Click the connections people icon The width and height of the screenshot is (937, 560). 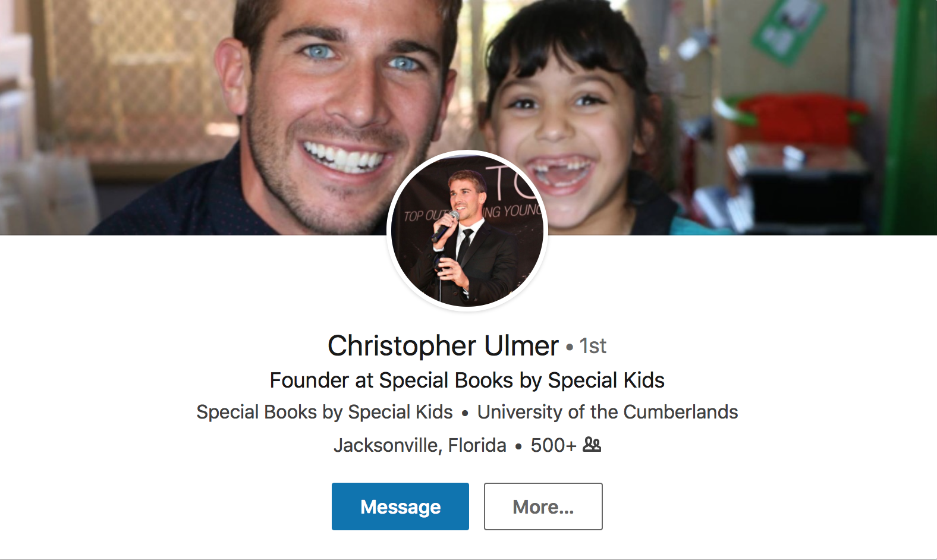(x=592, y=445)
